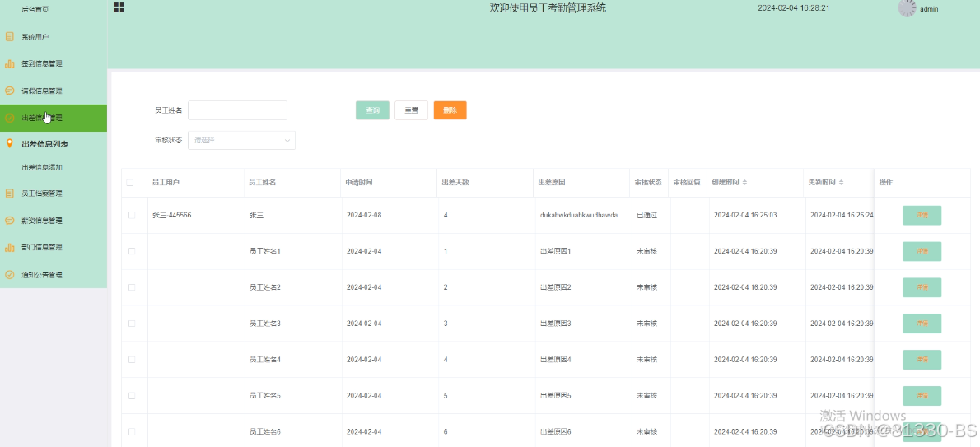This screenshot has width=980, height=447.
Task: Open 详情 for the 员工姓名5 row
Action: click(x=922, y=396)
